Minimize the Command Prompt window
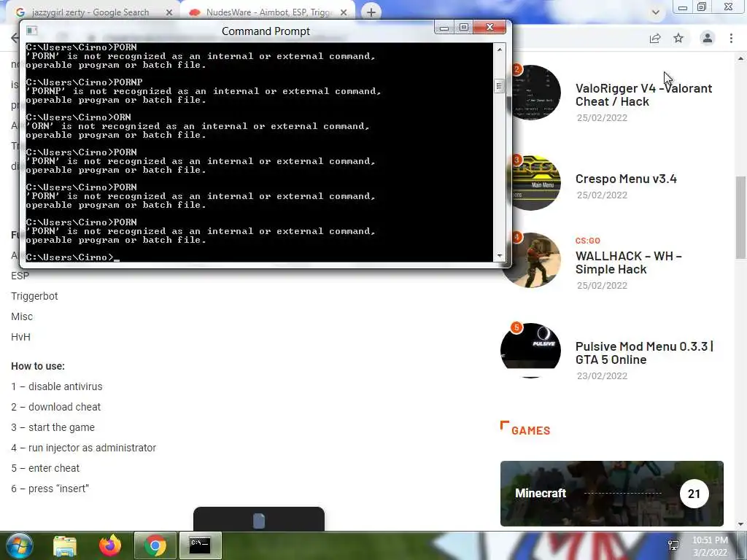Viewport: 747px width, 560px height. [444, 28]
